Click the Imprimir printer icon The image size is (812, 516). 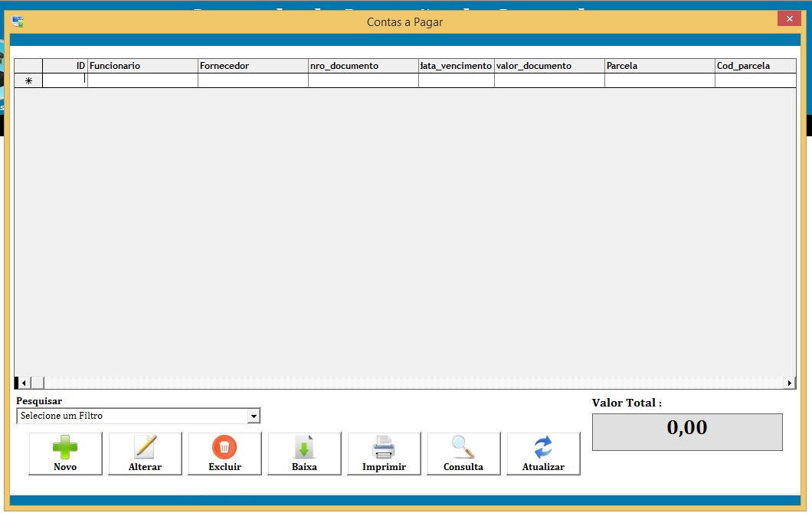384,447
